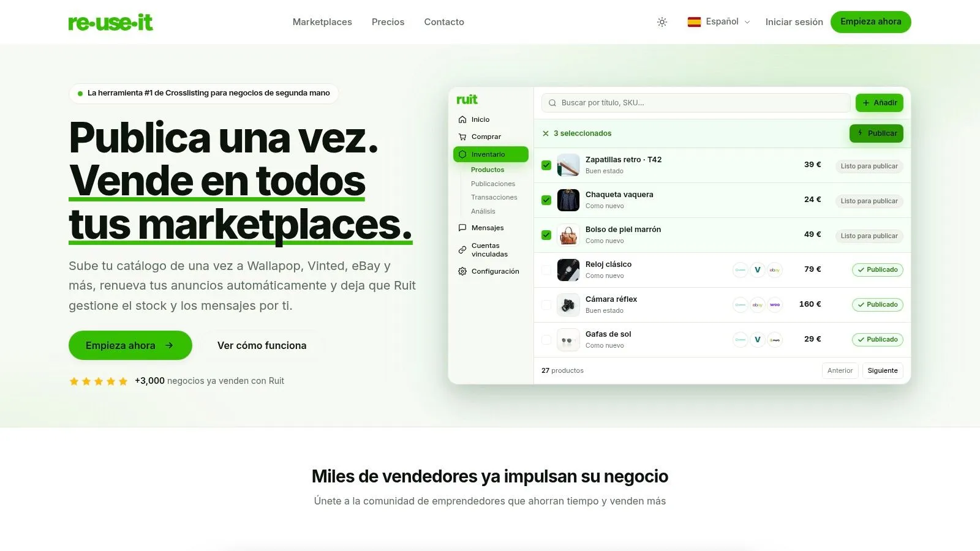Click the hero Empieza ahora arrow button
This screenshot has width=980, height=551.
point(130,345)
